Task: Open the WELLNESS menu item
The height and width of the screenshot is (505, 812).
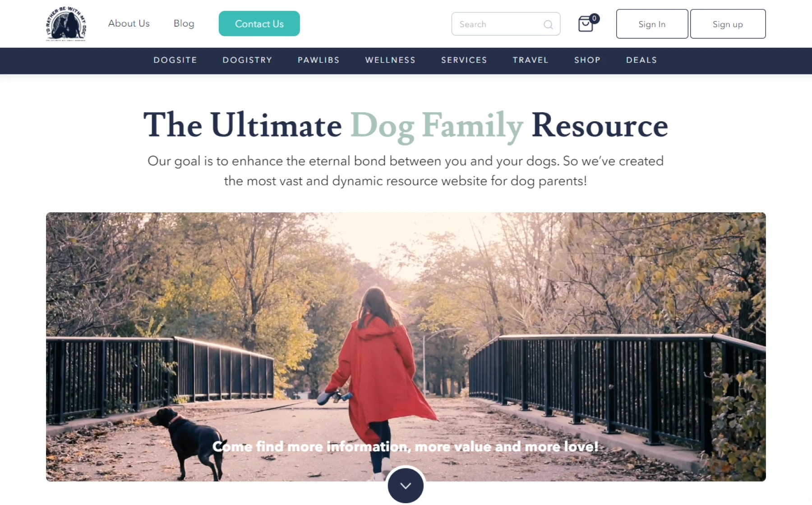Action: click(390, 60)
